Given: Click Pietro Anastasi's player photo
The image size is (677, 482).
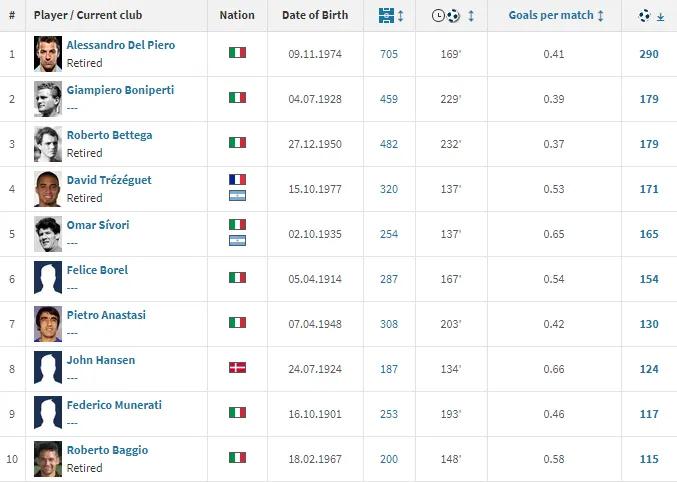Looking at the screenshot, I should (x=47, y=323).
